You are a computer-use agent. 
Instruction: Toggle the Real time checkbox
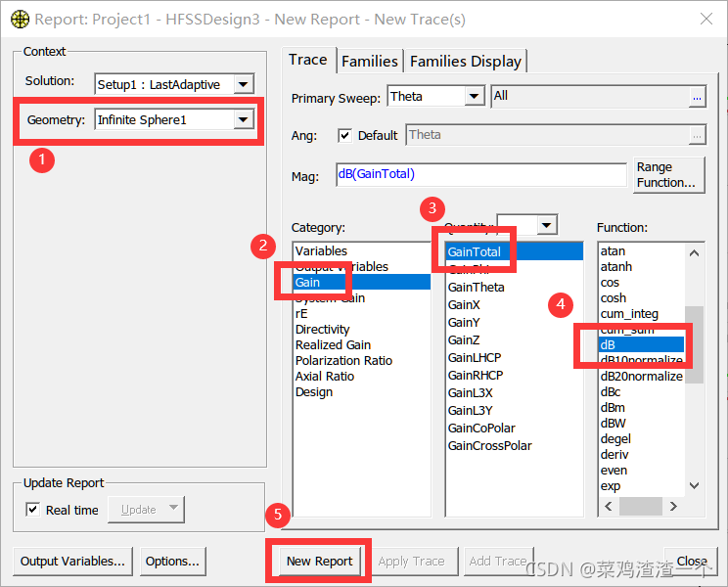32,510
